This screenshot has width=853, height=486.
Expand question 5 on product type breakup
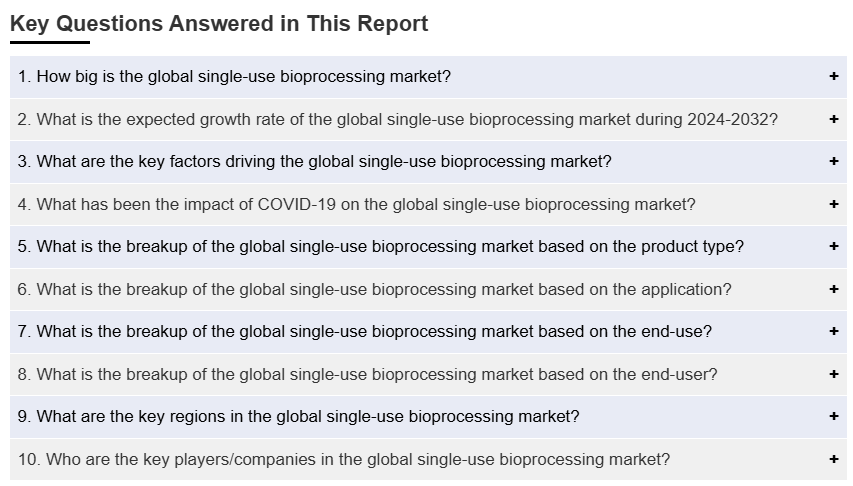pyautogui.click(x=428, y=247)
